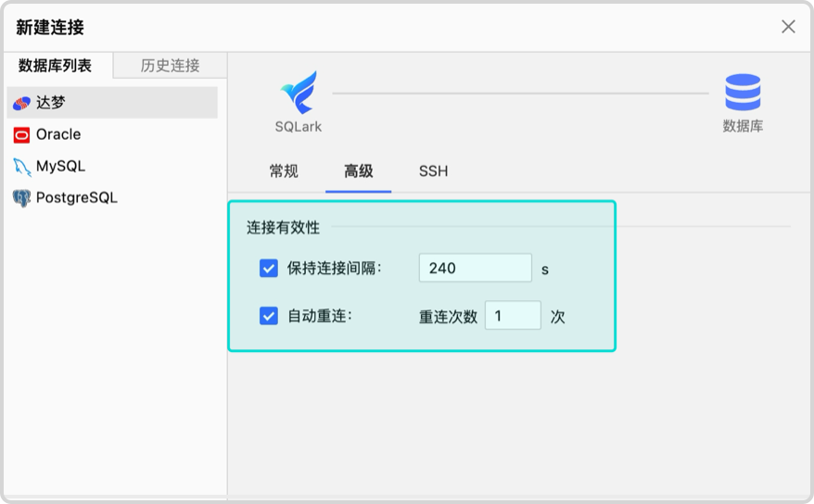Image resolution: width=814 pixels, height=504 pixels.
Task: Open the SSH tab
Action: pyautogui.click(x=434, y=171)
